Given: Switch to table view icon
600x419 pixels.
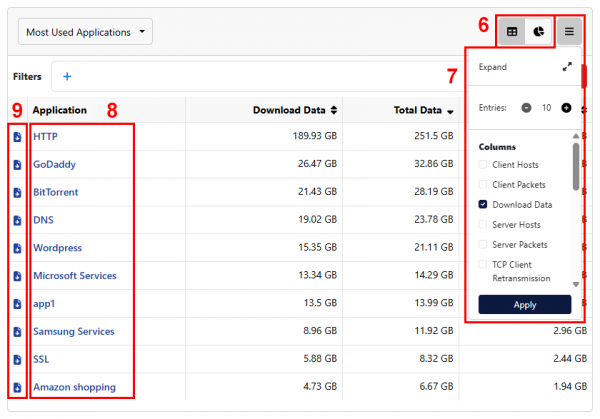Looking at the screenshot, I should (x=512, y=32).
